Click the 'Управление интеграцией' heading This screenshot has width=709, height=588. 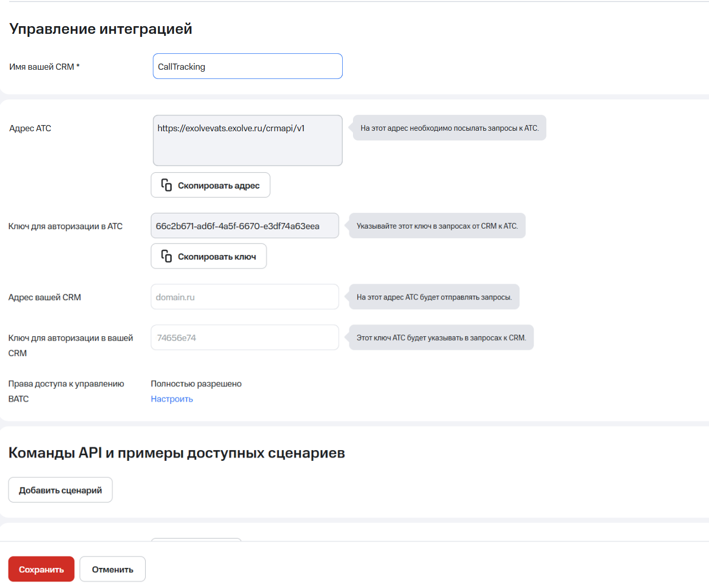coord(101,29)
